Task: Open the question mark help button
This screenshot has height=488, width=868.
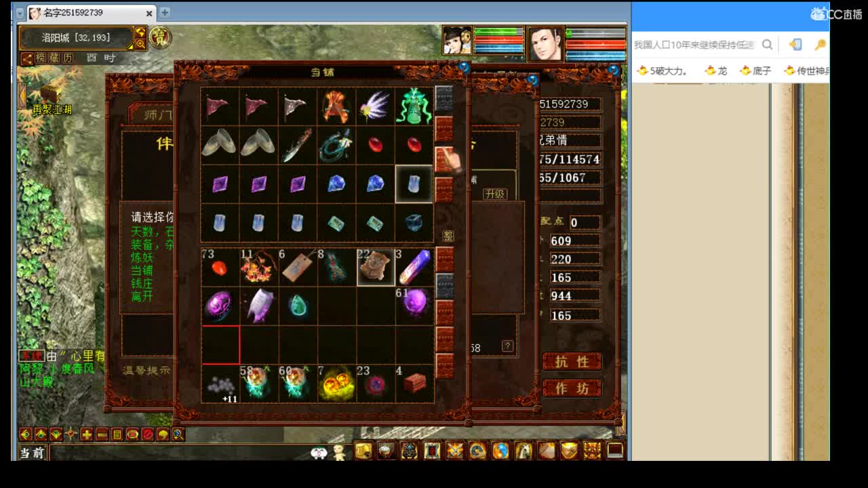Action: [507, 346]
